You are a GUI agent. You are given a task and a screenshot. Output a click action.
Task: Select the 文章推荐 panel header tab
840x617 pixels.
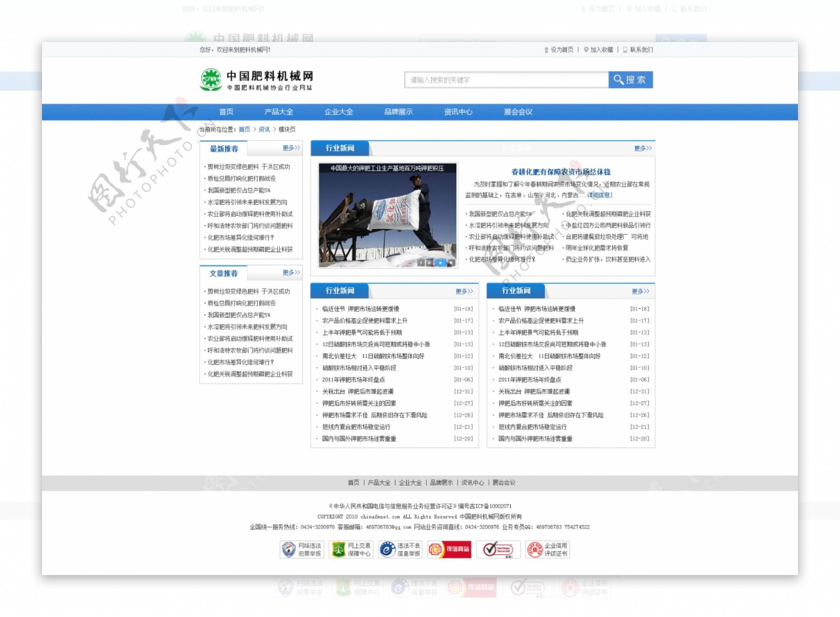tap(224, 274)
